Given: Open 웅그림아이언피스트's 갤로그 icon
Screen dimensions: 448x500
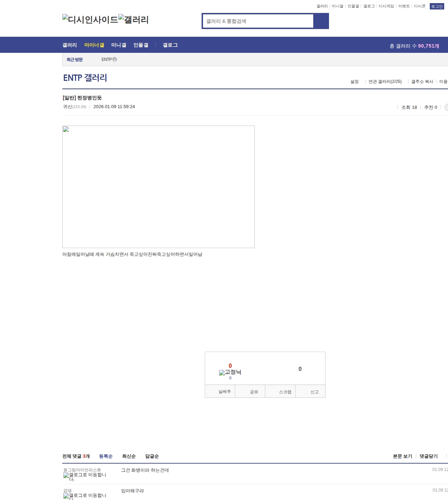Looking at the screenshot, I should click(84, 477).
